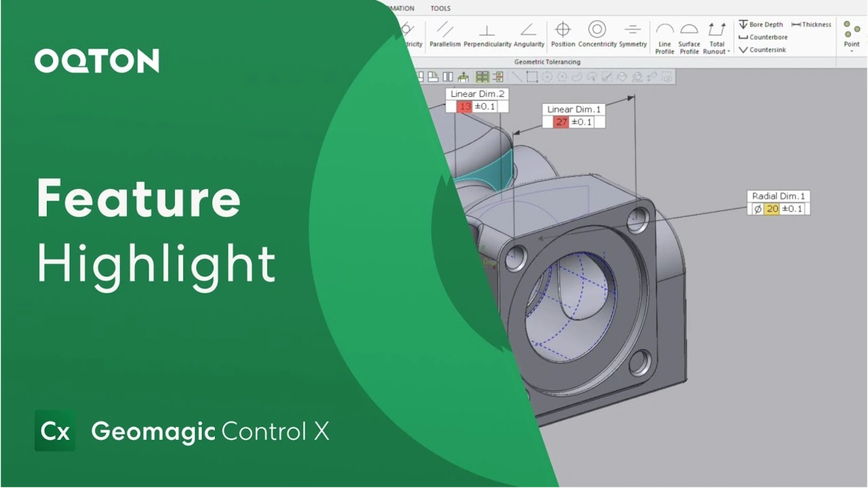868x488 pixels.
Task: Pick the Symmetry tolerance tool
Action: 633,35
